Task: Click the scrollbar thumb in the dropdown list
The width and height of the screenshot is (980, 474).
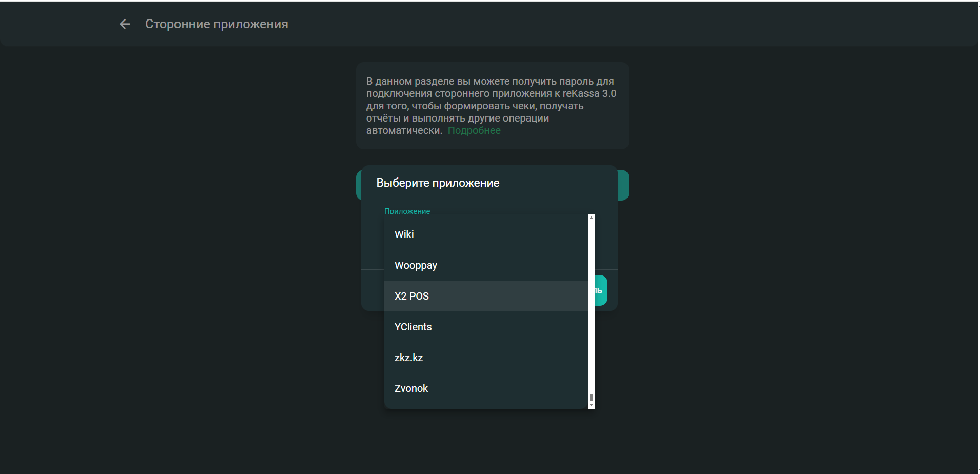Action: 591,398
